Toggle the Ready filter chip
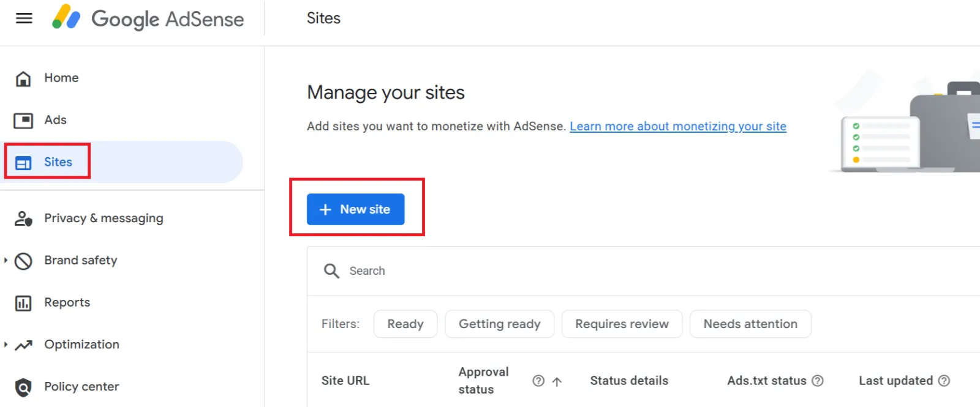The height and width of the screenshot is (407, 980). pyautogui.click(x=405, y=324)
